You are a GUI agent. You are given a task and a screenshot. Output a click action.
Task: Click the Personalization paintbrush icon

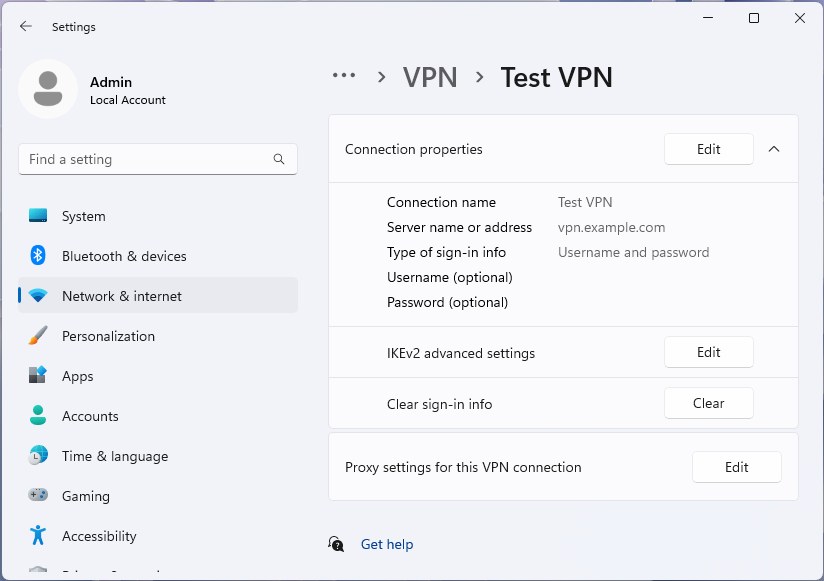pyautogui.click(x=38, y=336)
